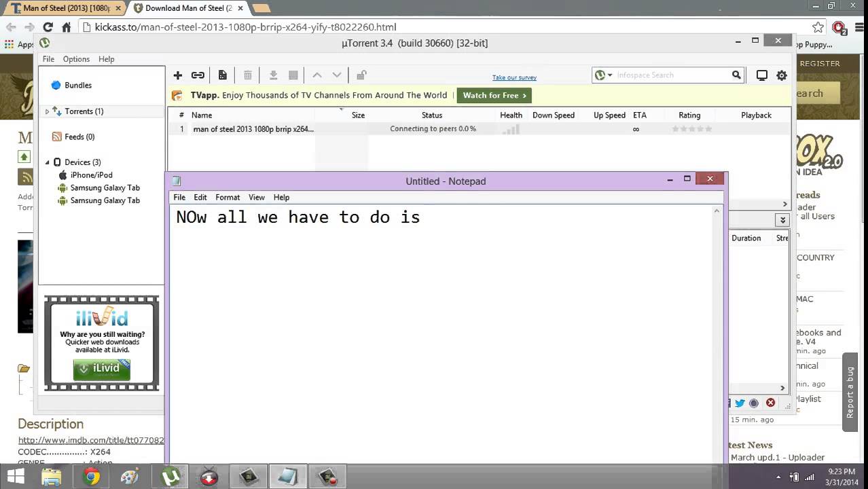Open File Explorer from taskbar
The width and height of the screenshot is (868, 489).
click(52, 477)
